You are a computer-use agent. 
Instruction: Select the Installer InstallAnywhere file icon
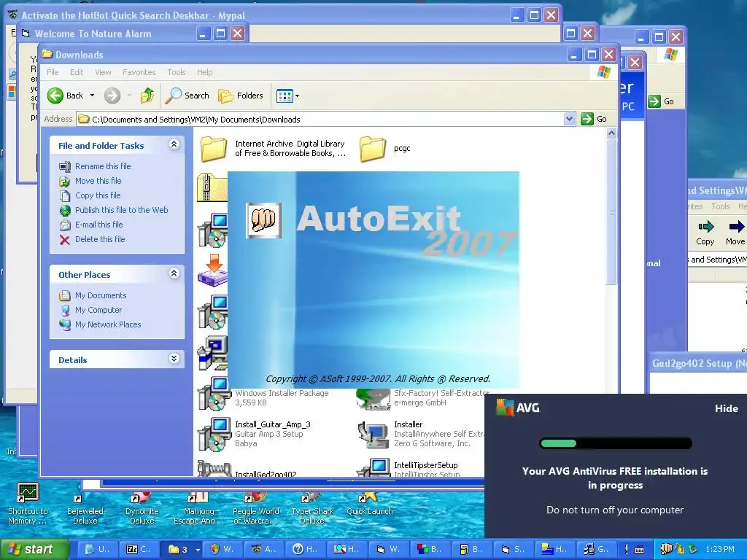click(373, 435)
